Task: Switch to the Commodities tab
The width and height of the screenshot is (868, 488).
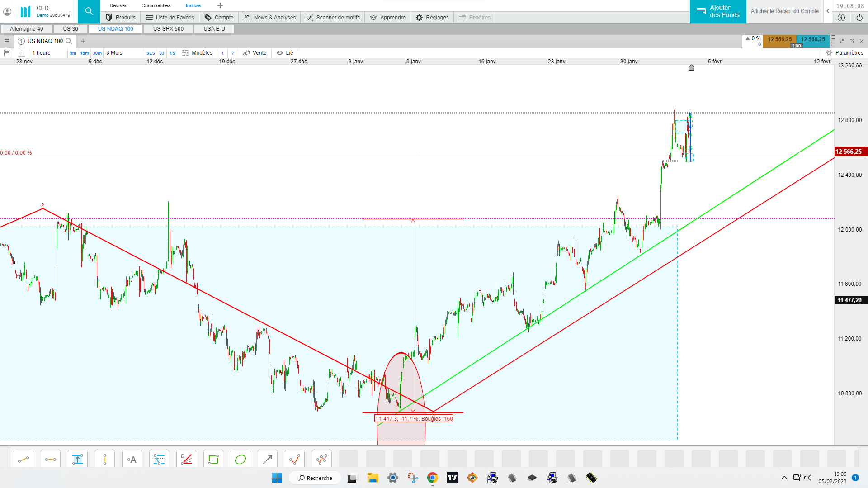Action: click(156, 5)
